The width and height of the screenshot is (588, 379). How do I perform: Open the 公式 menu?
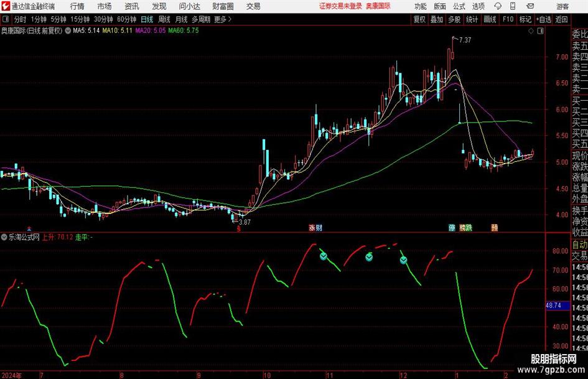pos(459,6)
